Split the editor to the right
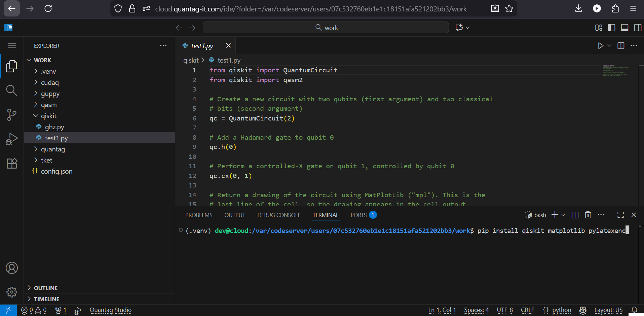 pos(621,46)
